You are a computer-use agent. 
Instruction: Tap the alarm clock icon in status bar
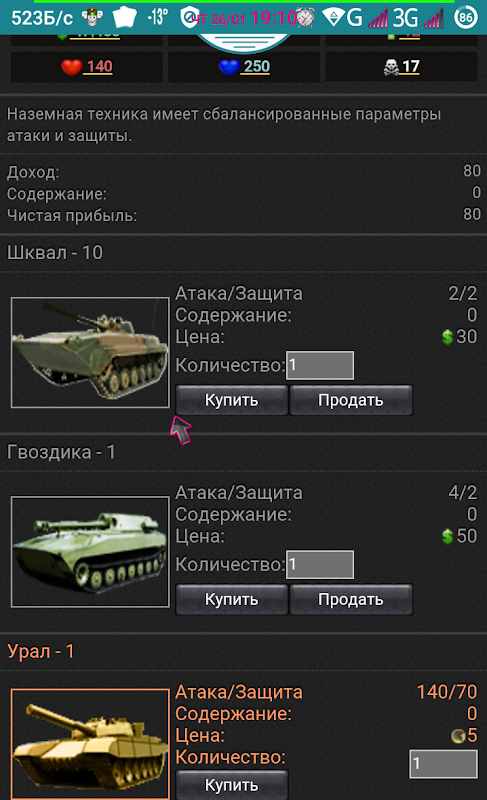(305, 18)
